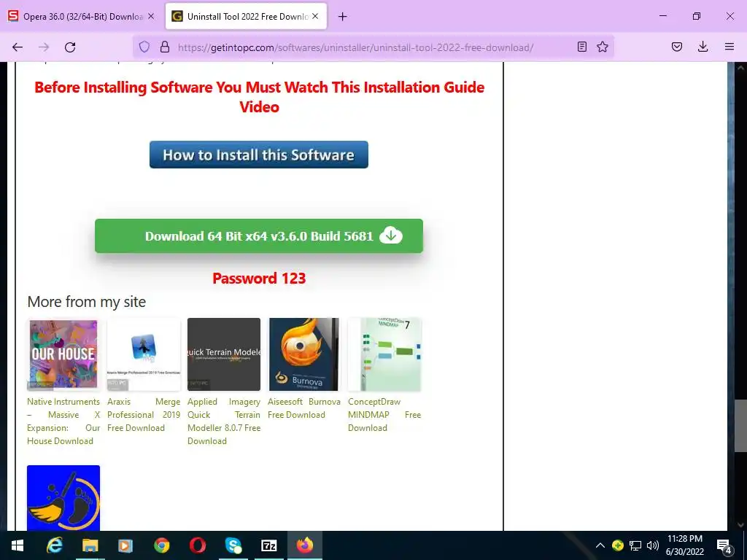Click the page vertical scrollbar thumb
747x560 pixels.
pos(740,425)
